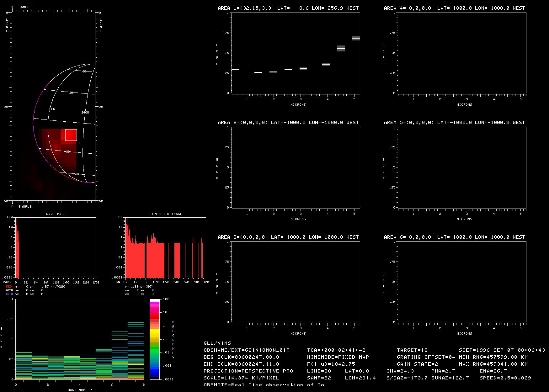Click the TARGET=IO metadata field
The image size is (549, 392).
[412, 350]
